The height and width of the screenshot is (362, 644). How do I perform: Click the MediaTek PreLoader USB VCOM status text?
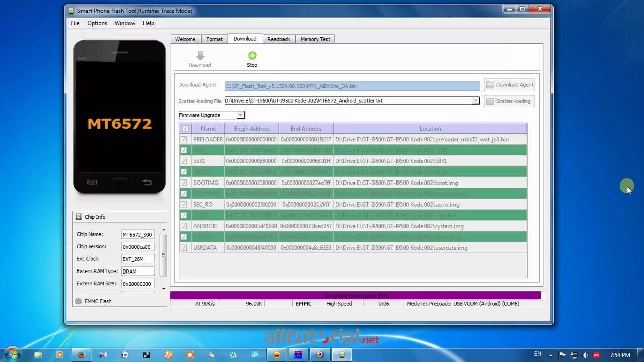[463, 304]
